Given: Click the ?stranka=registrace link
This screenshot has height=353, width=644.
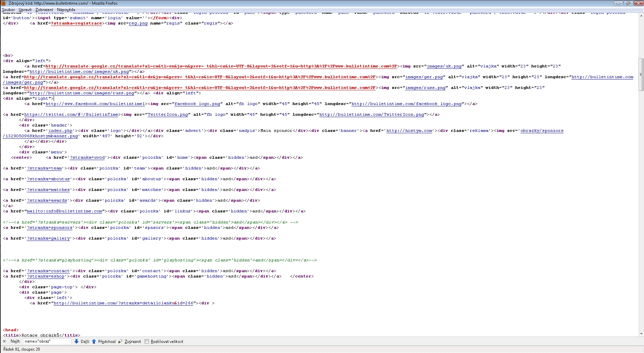Looking at the screenshot, I should [x=76, y=23].
